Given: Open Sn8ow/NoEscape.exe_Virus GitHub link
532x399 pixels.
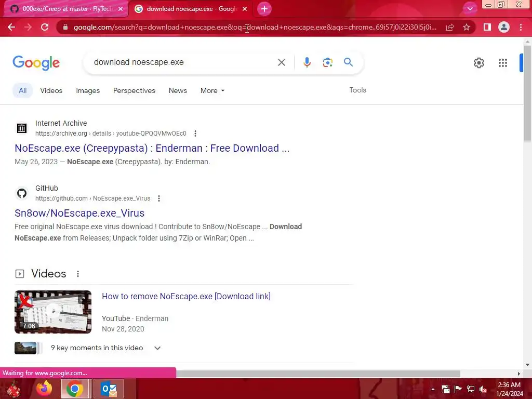Looking at the screenshot, I should (79, 213).
